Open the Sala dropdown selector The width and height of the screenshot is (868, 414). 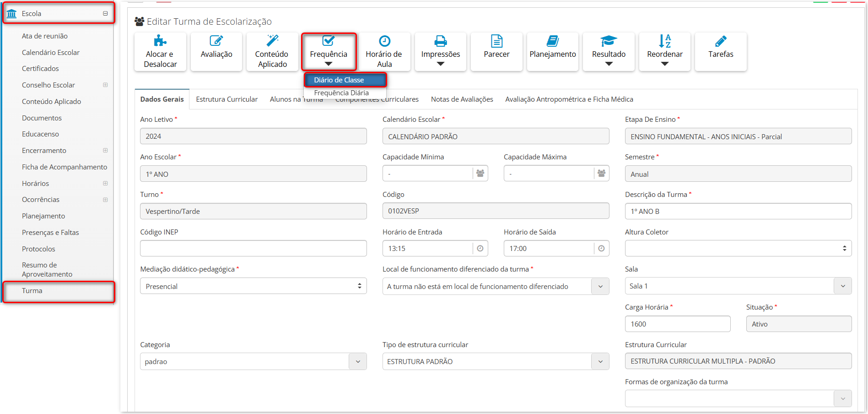click(842, 286)
